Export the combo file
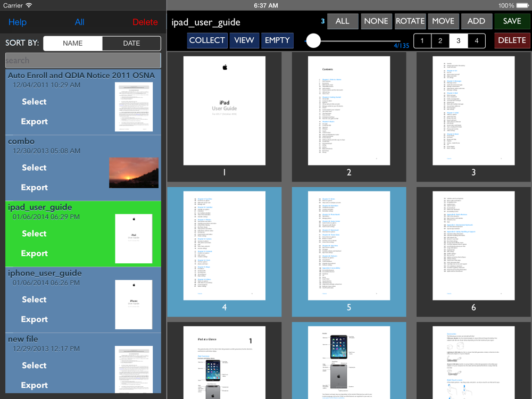Viewport: 532px width, 399px height. (34, 187)
